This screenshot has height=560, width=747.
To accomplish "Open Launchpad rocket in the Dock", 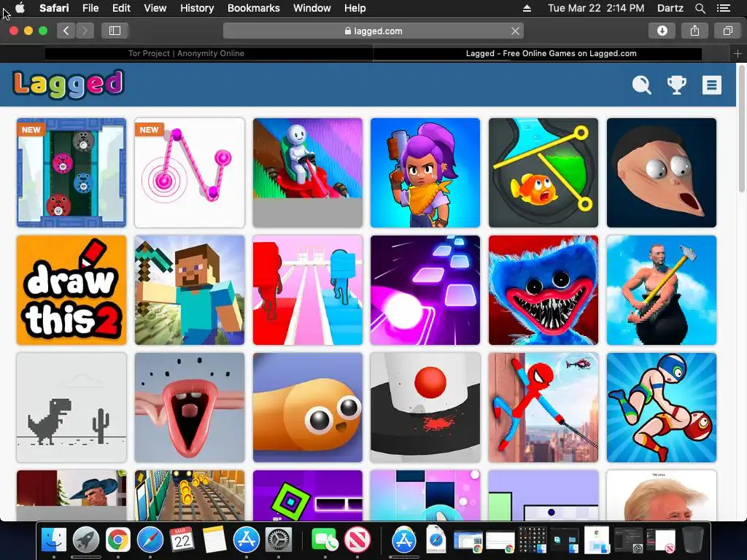I will pyautogui.click(x=86, y=540).
